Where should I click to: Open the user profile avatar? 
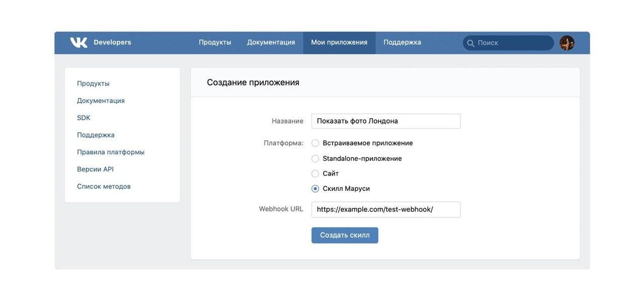[x=567, y=43]
